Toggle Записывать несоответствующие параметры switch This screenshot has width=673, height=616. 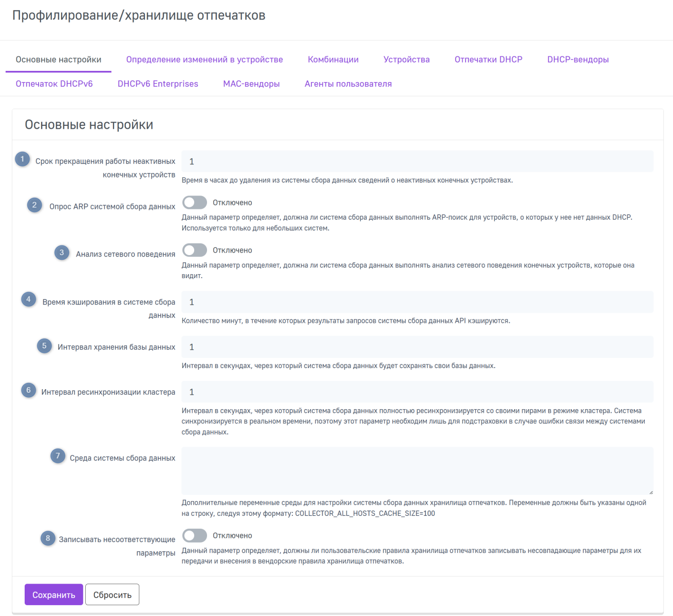[195, 536]
